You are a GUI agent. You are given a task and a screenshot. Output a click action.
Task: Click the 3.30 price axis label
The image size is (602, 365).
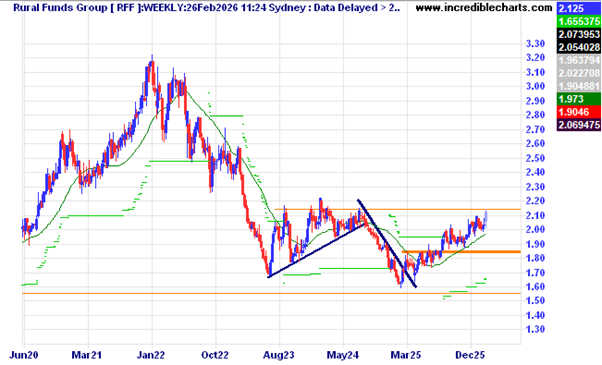535,44
